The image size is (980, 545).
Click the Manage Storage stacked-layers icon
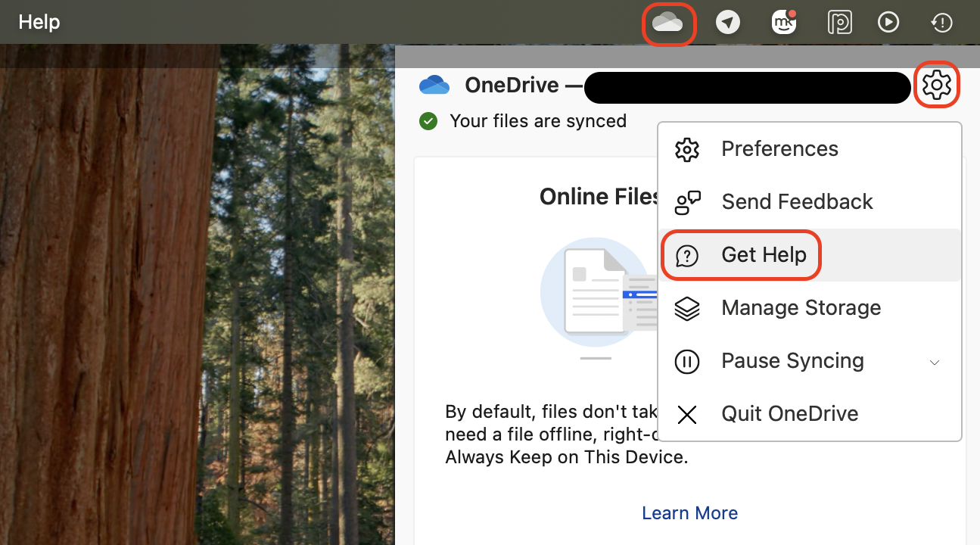click(x=686, y=308)
